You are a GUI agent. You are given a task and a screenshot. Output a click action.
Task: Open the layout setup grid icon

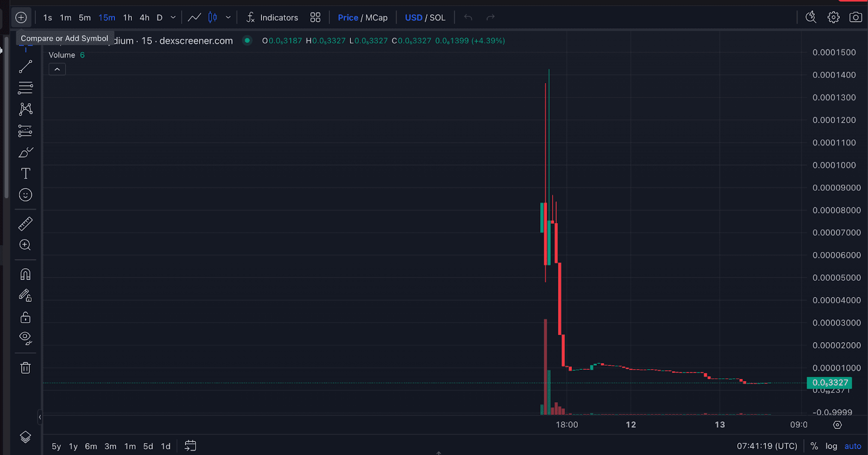click(315, 17)
